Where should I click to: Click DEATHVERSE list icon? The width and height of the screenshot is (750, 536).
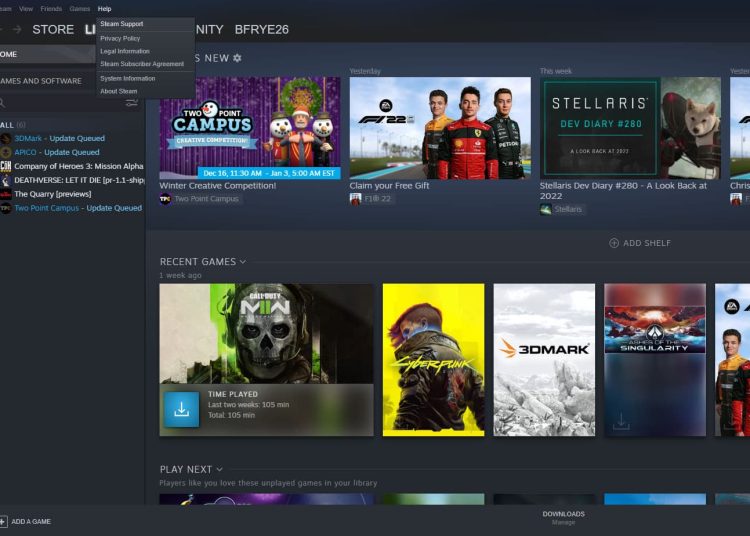(x=6, y=180)
